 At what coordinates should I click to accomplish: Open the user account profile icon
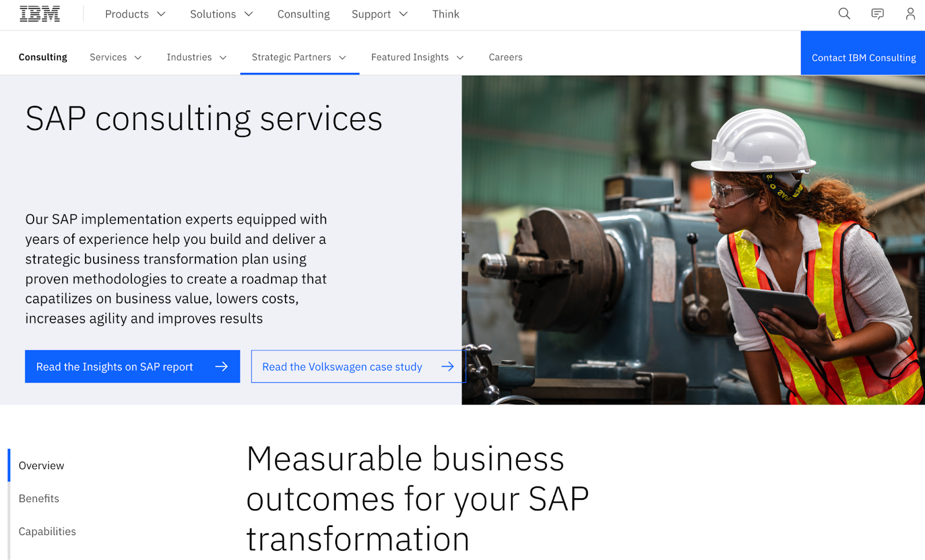coord(910,14)
